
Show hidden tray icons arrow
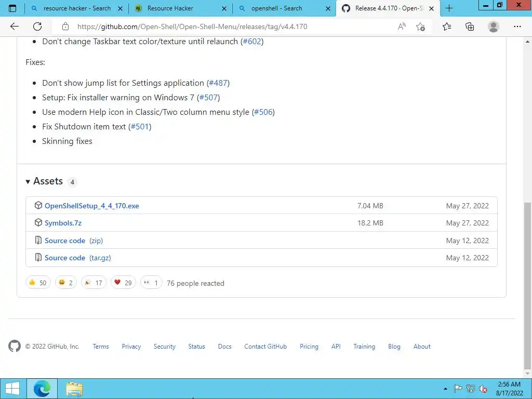[x=445, y=389]
